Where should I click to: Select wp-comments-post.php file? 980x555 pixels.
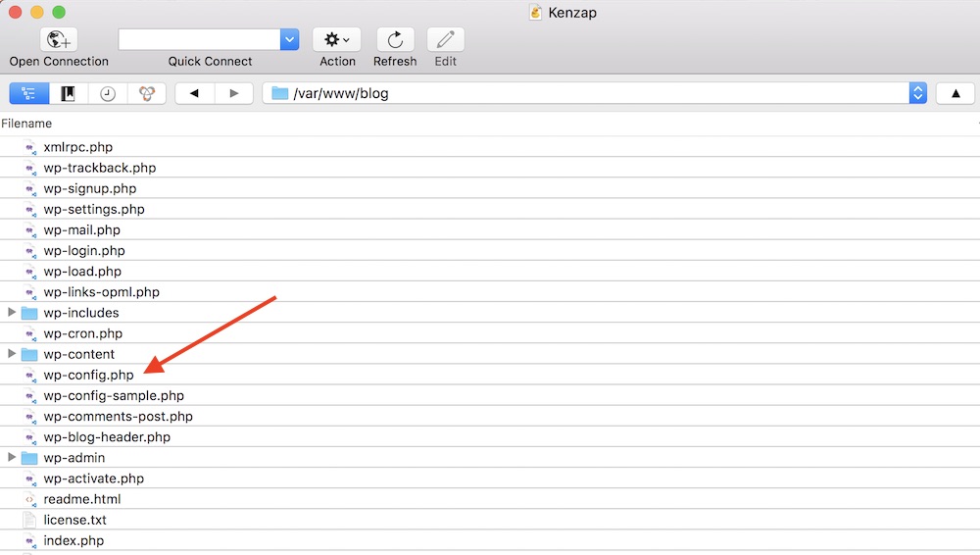coord(119,416)
